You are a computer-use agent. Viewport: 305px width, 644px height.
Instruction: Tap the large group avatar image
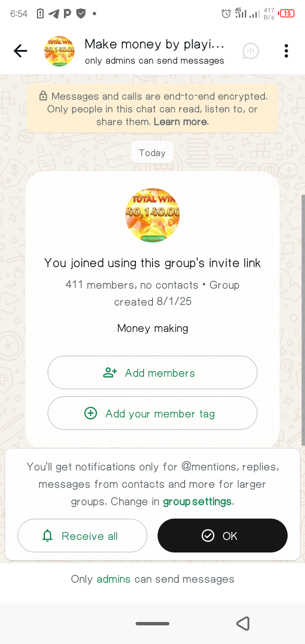pyautogui.click(x=152, y=215)
